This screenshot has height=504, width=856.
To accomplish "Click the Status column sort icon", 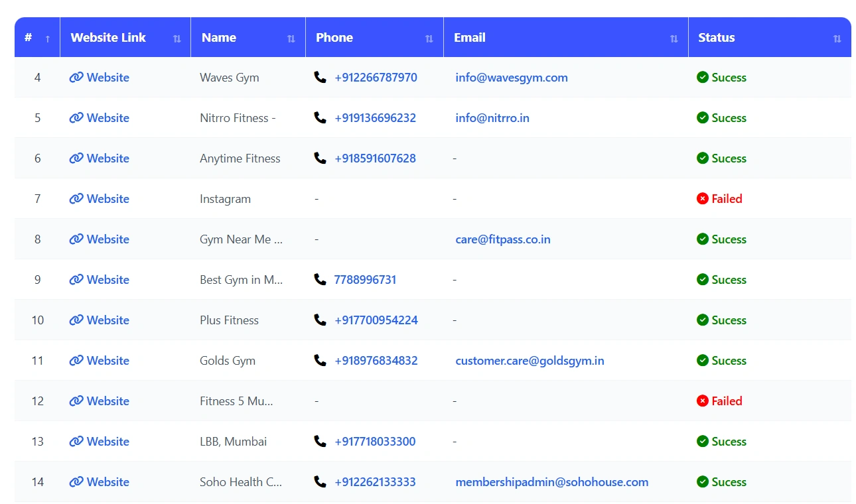I will (835, 38).
